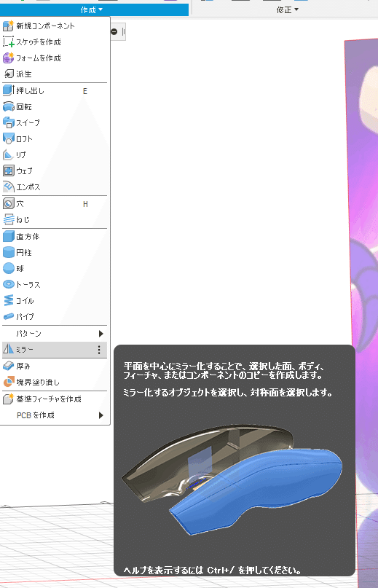Click the Sphere (球) icon
The height and width of the screenshot is (588, 378).
(8, 269)
